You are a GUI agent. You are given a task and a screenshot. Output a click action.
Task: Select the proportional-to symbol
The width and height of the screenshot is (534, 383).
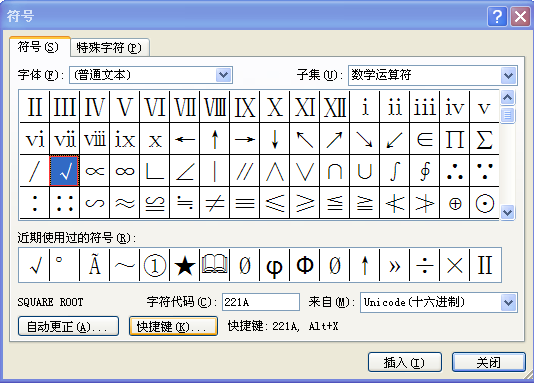tap(95, 171)
